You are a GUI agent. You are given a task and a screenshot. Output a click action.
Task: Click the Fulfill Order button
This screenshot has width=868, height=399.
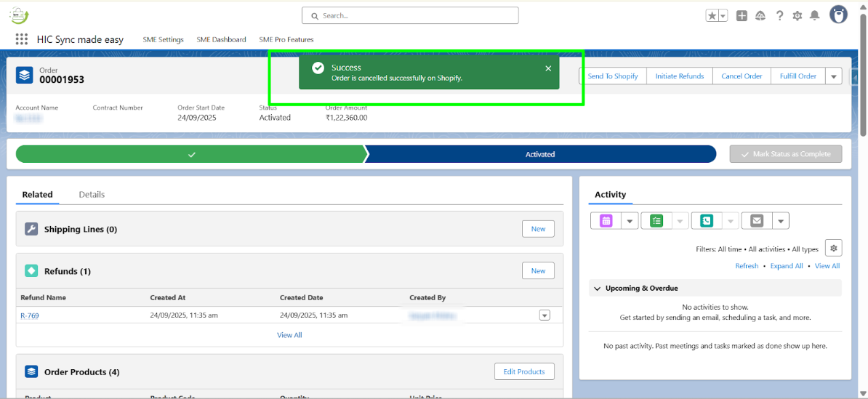(x=797, y=76)
